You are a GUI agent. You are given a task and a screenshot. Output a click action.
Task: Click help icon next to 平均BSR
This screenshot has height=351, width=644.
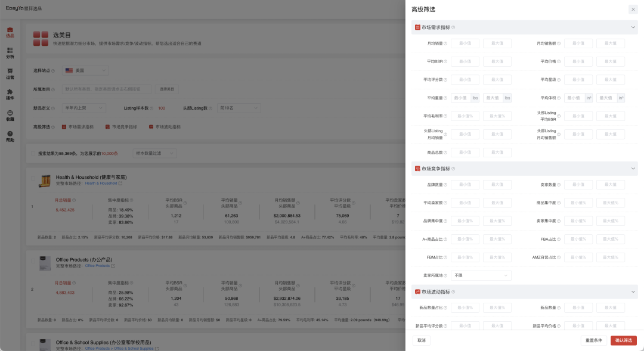pyautogui.click(x=445, y=61)
